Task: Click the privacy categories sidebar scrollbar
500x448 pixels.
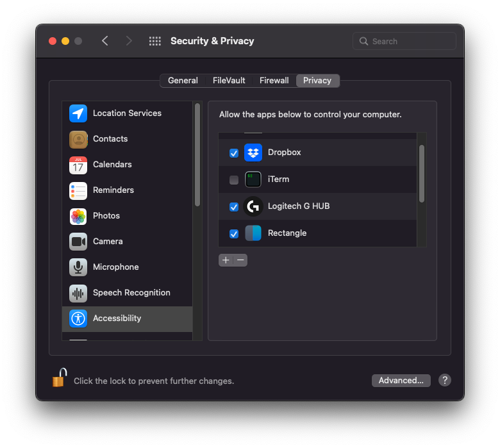Action: pos(197,154)
